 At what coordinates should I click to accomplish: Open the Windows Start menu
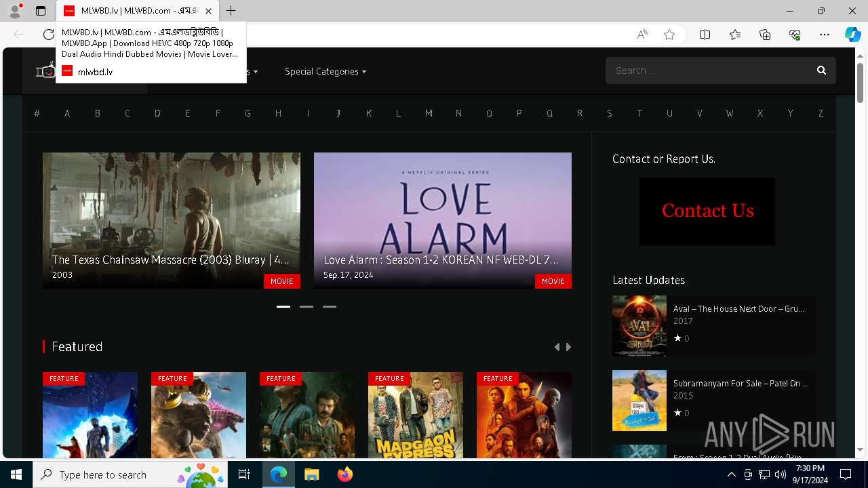coord(16,474)
